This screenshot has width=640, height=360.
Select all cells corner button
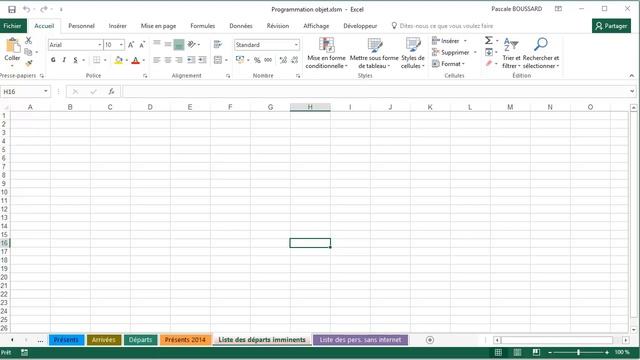tap(5, 107)
